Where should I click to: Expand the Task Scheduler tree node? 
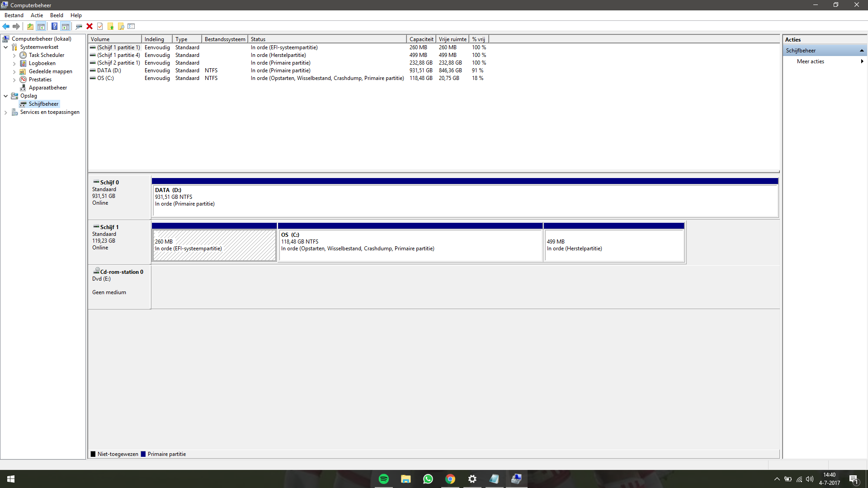14,56
